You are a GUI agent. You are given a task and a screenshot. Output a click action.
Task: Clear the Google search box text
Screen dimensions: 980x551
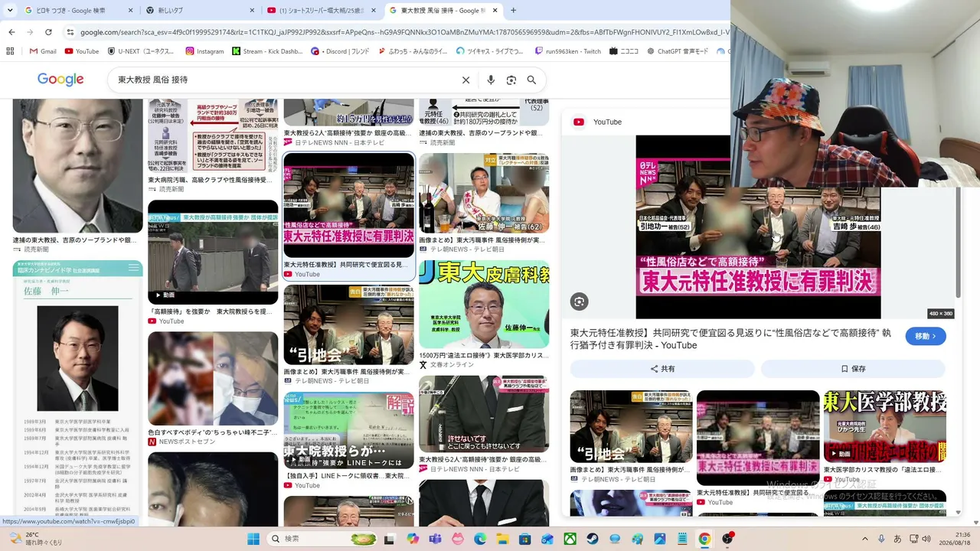(465, 80)
